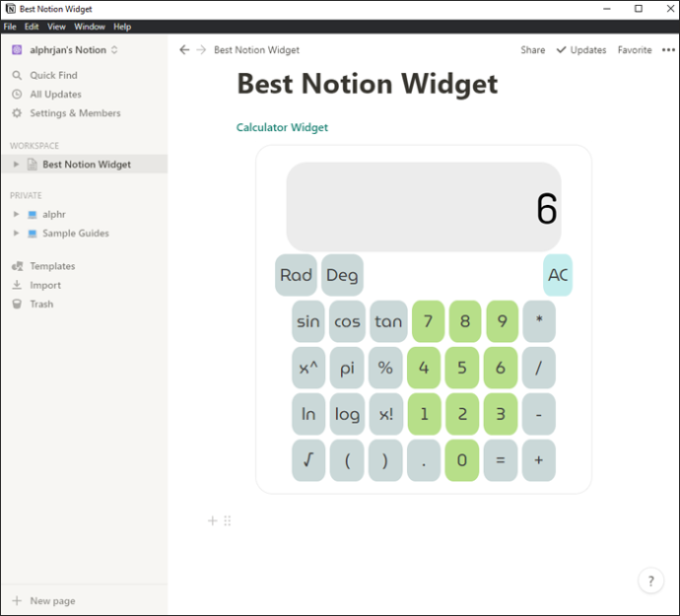Click the log calculator button
The height and width of the screenshot is (616, 680).
347,414
